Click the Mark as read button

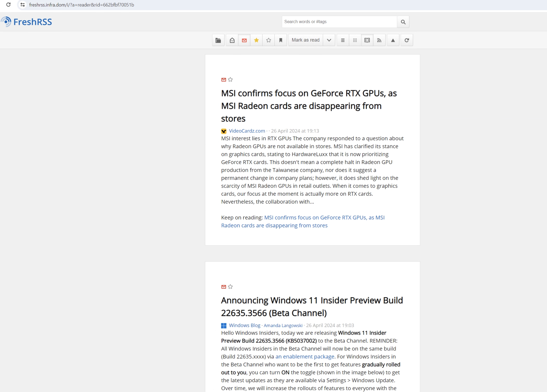305,40
